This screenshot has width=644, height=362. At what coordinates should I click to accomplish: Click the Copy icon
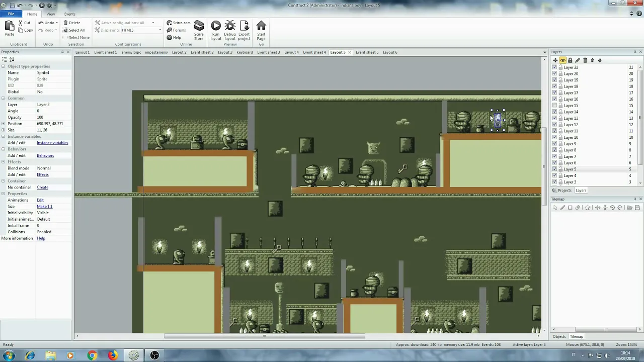(x=21, y=30)
